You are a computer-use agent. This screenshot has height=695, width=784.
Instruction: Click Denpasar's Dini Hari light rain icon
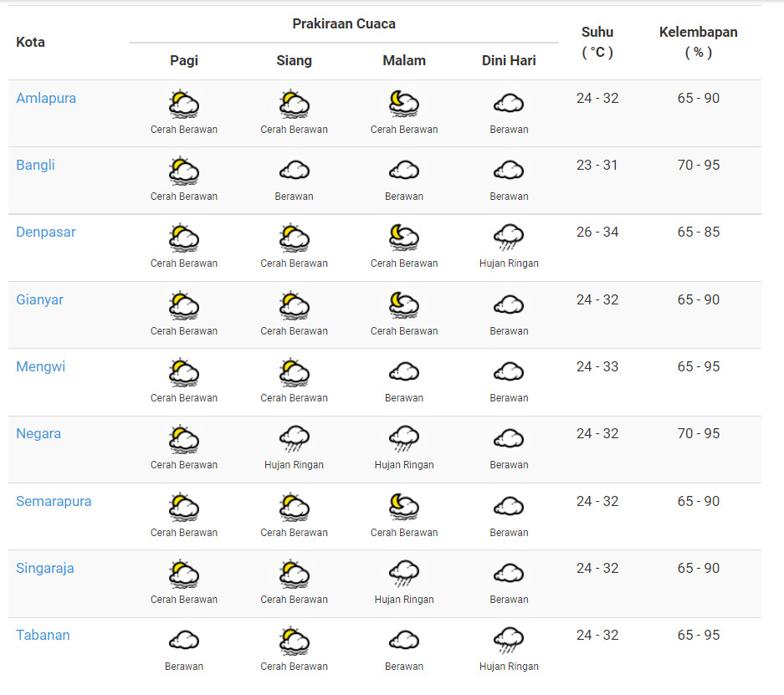click(x=509, y=238)
